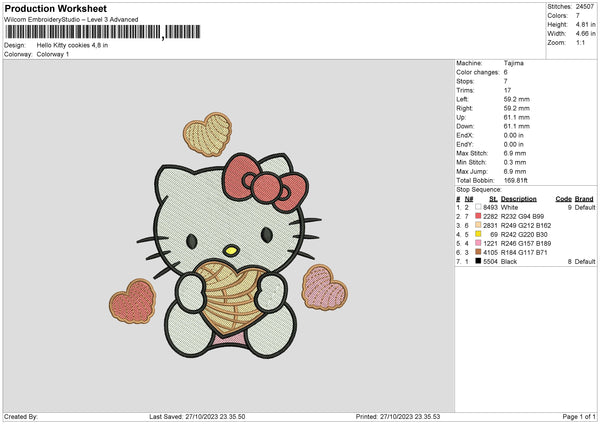The image size is (600, 424).
Task: Click the white thread color swatch
Action: pos(478,207)
